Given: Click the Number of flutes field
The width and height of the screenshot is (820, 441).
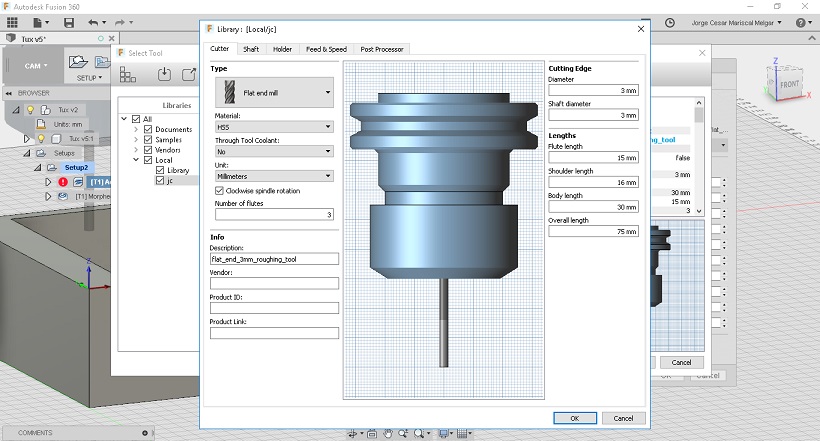Looking at the screenshot, I should [275, 214].
